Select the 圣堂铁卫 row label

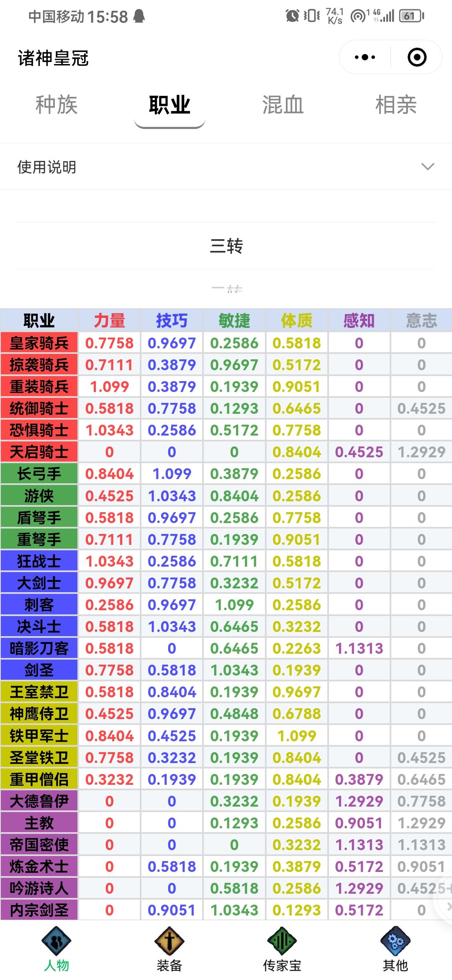point(39,758)
